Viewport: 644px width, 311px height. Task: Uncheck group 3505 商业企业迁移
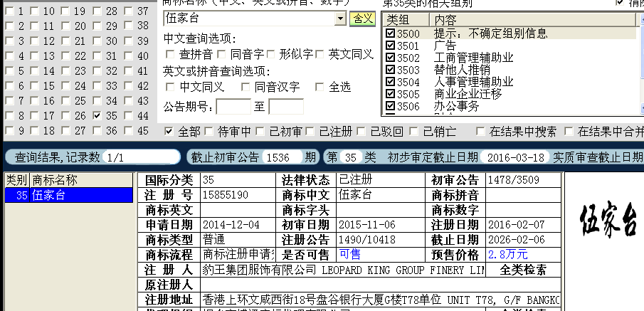tap(390, 94)
